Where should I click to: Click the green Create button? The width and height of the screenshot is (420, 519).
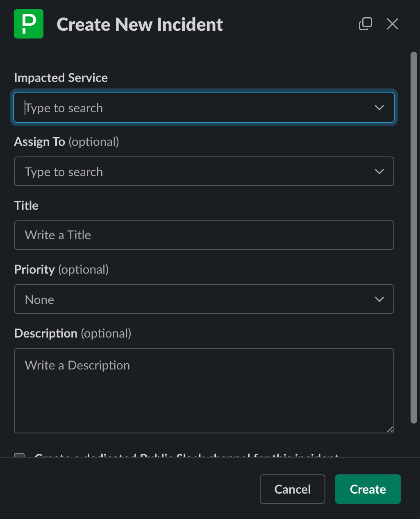368,489
